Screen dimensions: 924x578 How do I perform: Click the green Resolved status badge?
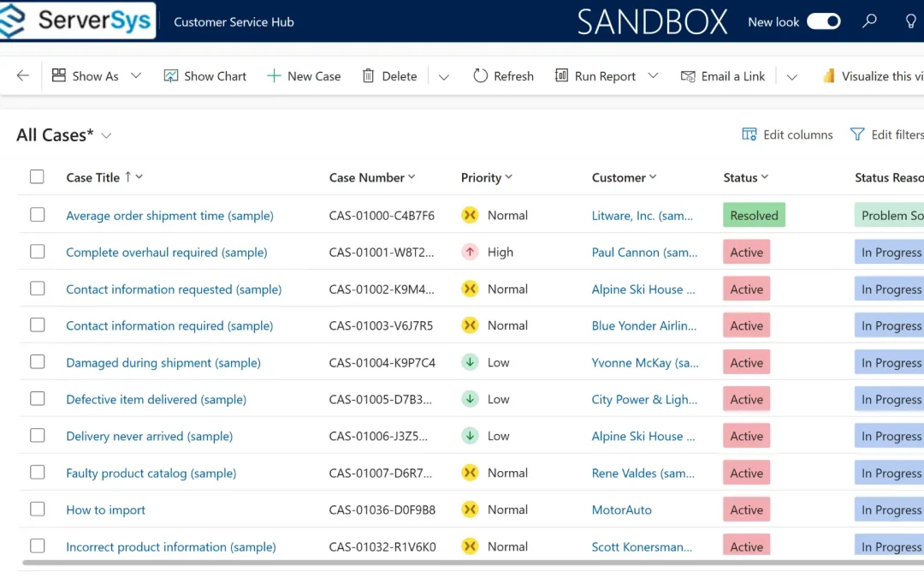[x=755, y=215]
